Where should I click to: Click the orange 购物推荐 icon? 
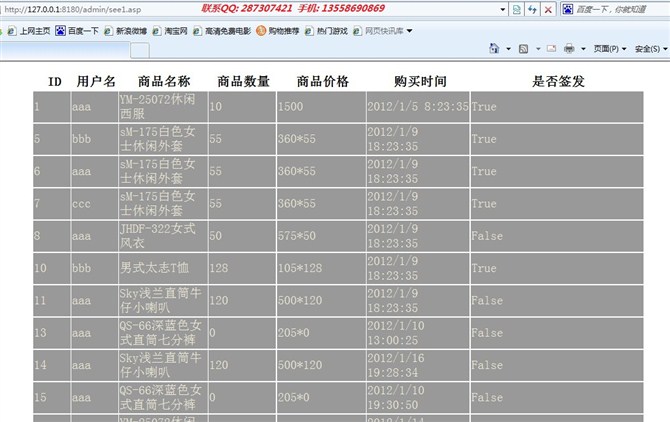click(261, 30)
